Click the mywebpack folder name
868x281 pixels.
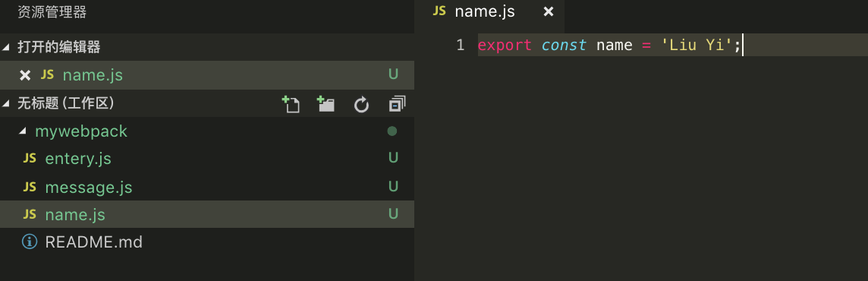81,131
